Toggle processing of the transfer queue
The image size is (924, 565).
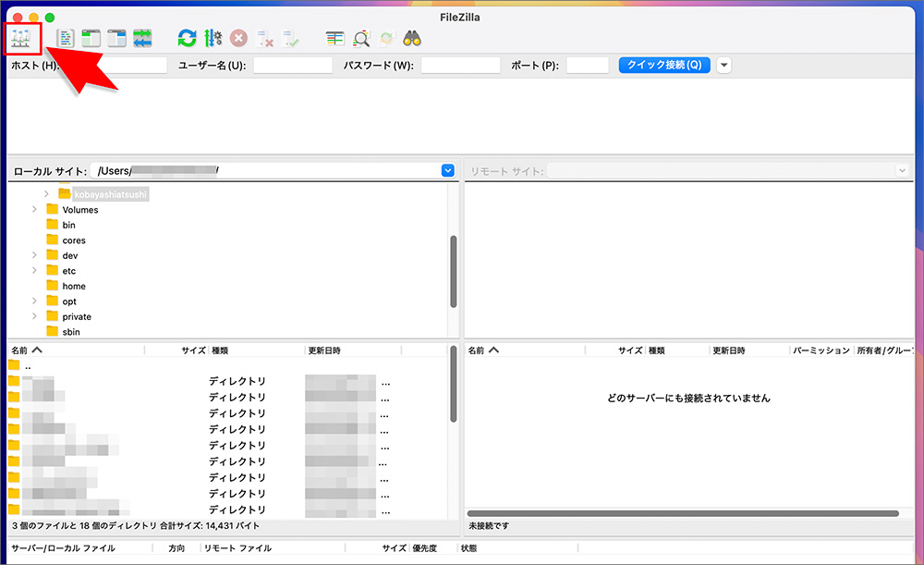(213, 39)
